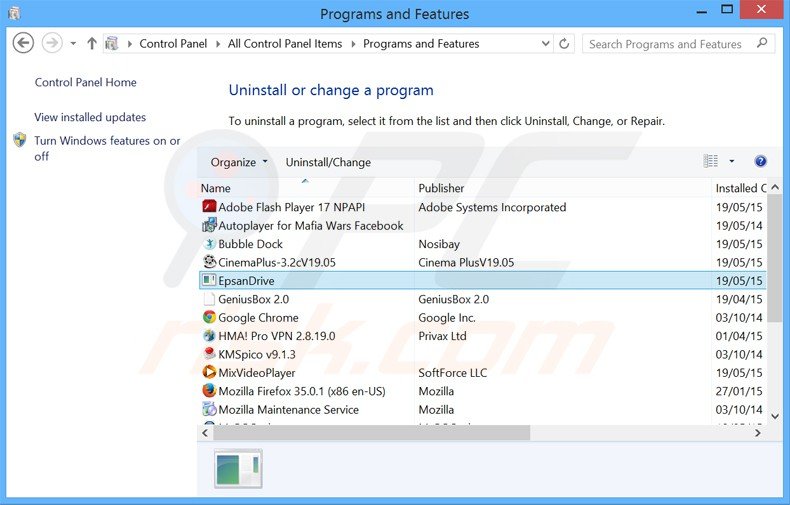
Task: Select Bubble Dock program name
Action: point(250,244)
